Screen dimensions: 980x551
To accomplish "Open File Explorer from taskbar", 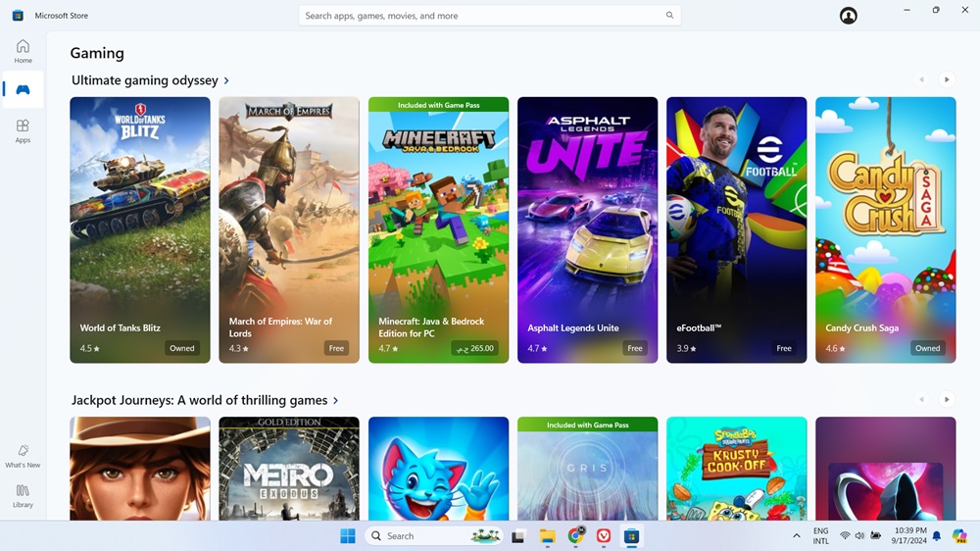I will pos(547,536).
